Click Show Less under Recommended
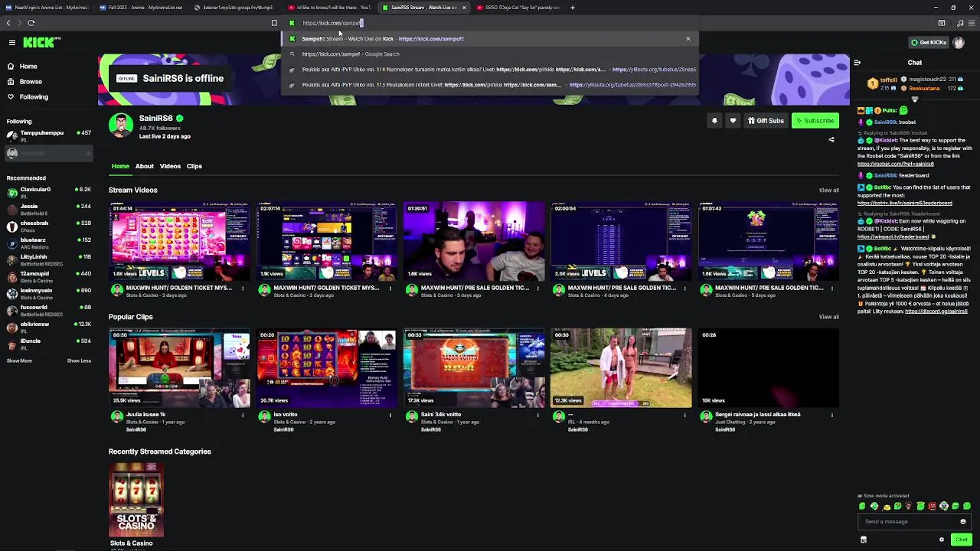This screenshot has height=551, width=980. click(x=79, y=361)
